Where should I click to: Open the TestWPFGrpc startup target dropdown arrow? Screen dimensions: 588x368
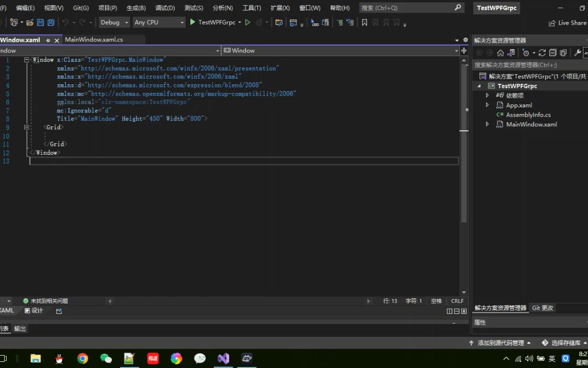[239, 22]
